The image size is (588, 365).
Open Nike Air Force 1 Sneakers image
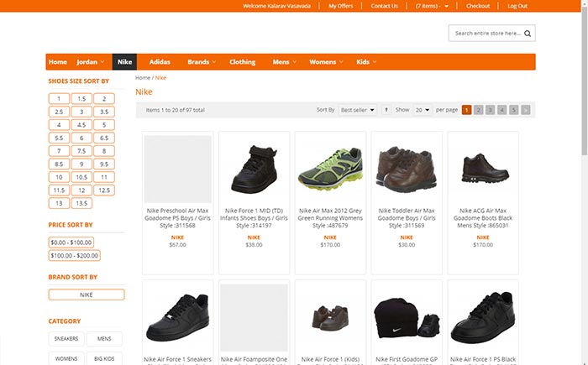point(177,318)
